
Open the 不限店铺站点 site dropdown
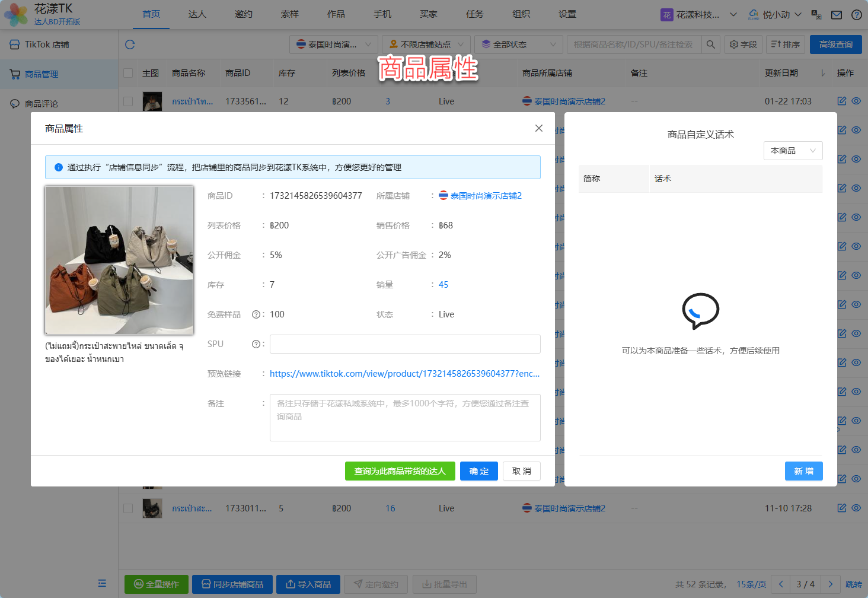click(426, 44)
